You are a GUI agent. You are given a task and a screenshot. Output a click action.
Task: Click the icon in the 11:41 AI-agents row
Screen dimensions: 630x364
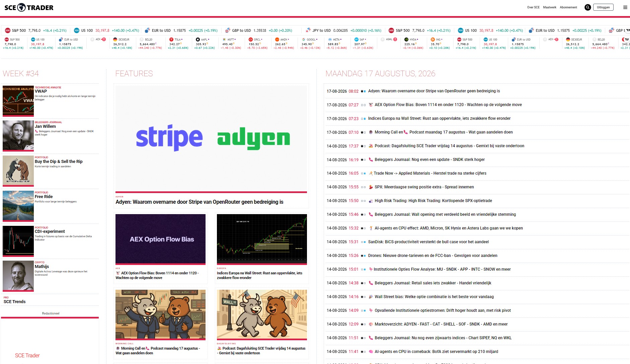coord(371,352)
